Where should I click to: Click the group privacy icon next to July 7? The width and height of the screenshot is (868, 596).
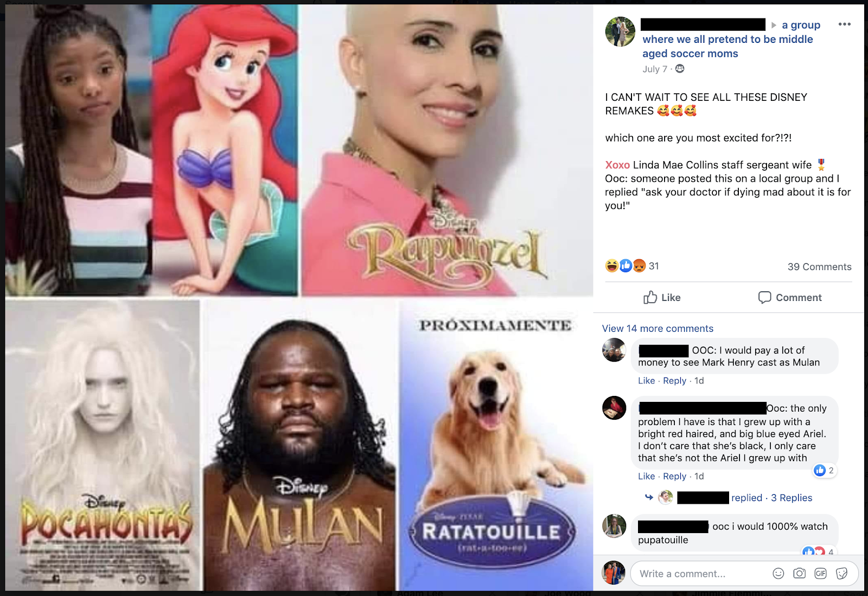(x=680, y=68)
